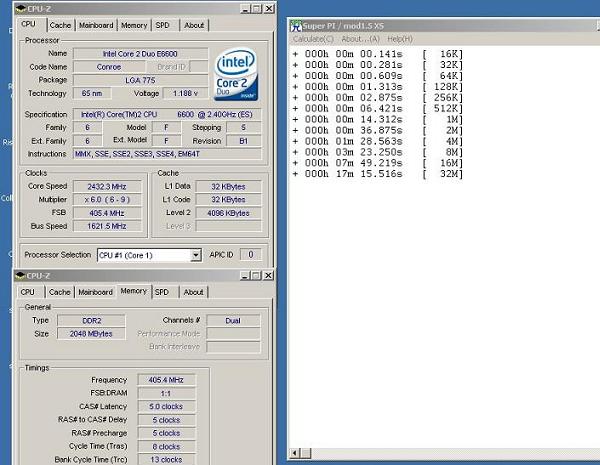Click the Super PI title bar icon

[295, 25]
